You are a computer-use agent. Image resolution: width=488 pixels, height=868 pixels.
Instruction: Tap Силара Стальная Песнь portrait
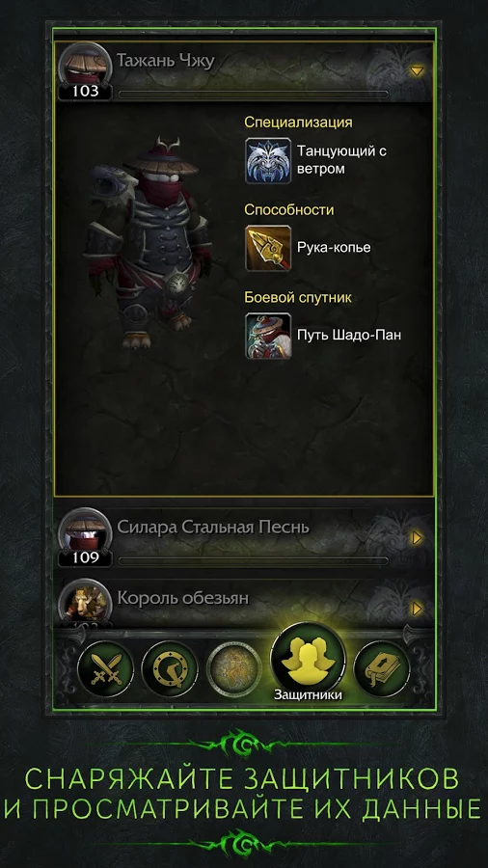coord(86,536)
